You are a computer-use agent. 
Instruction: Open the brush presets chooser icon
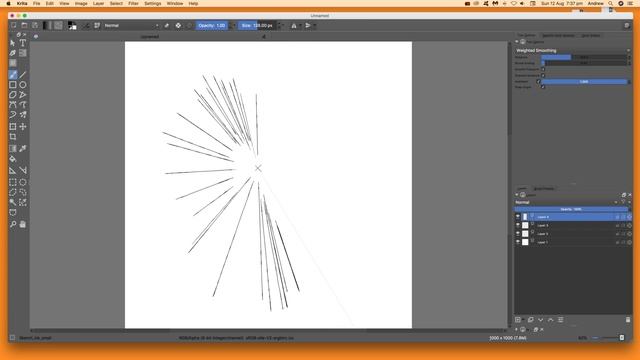[x=97, y=25]
